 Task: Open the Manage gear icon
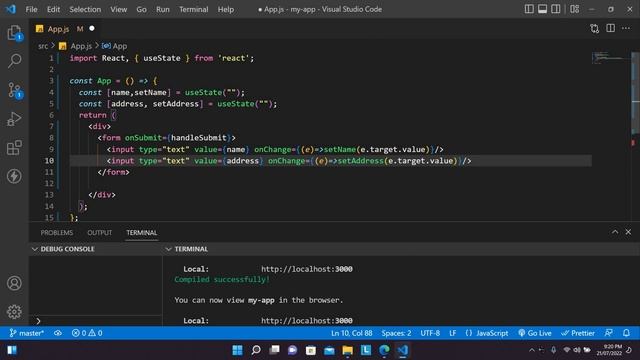(x=14, y=312)
